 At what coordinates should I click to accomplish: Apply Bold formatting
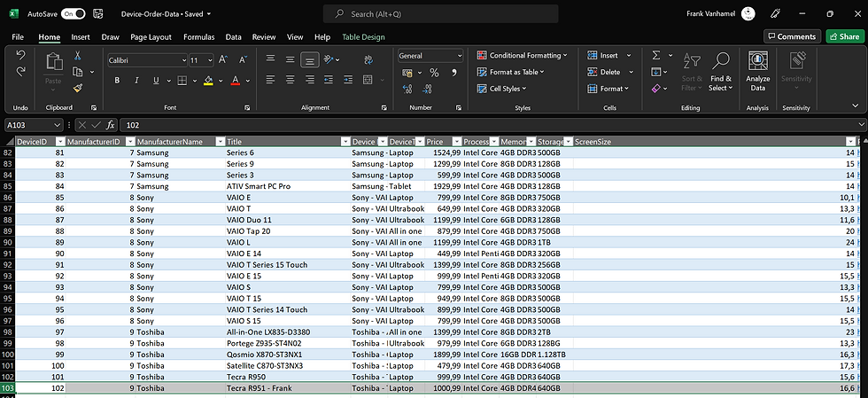[117, 81]
